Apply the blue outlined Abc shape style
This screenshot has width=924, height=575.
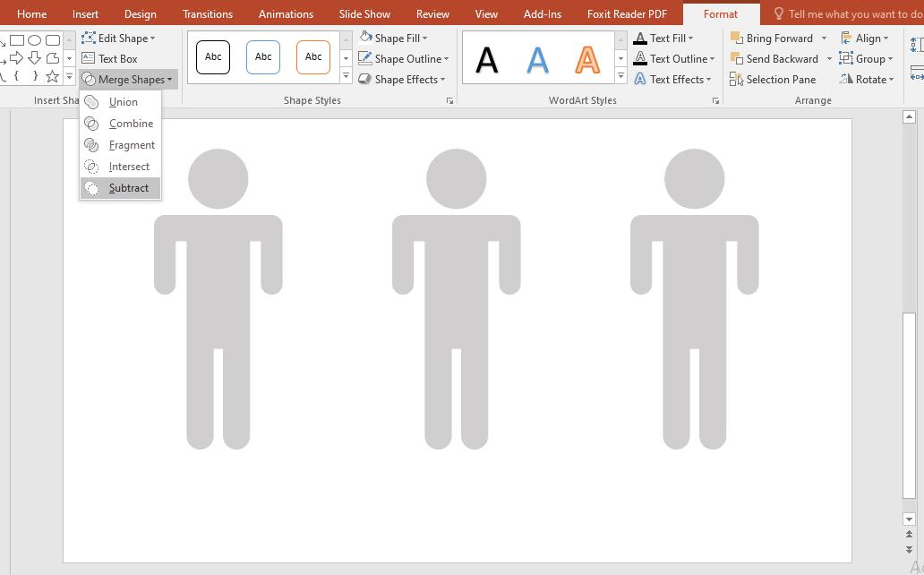263,57
